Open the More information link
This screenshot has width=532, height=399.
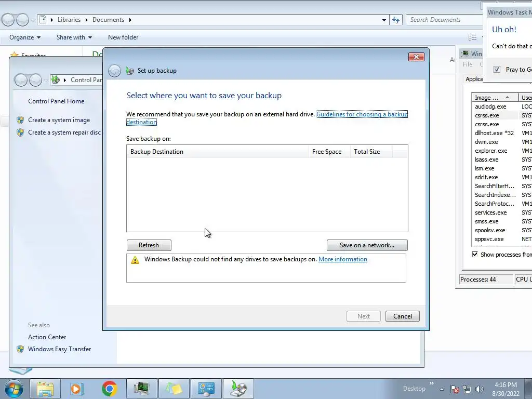coord(343,259)
